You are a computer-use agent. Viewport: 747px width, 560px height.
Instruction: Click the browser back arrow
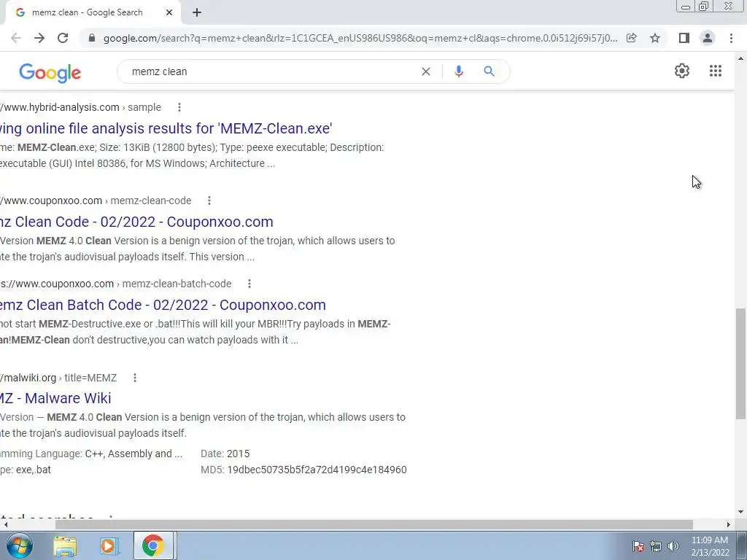(16, 38)
